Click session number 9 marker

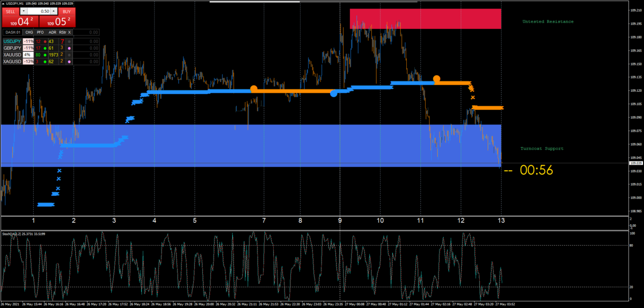click(x=340, y=221)
